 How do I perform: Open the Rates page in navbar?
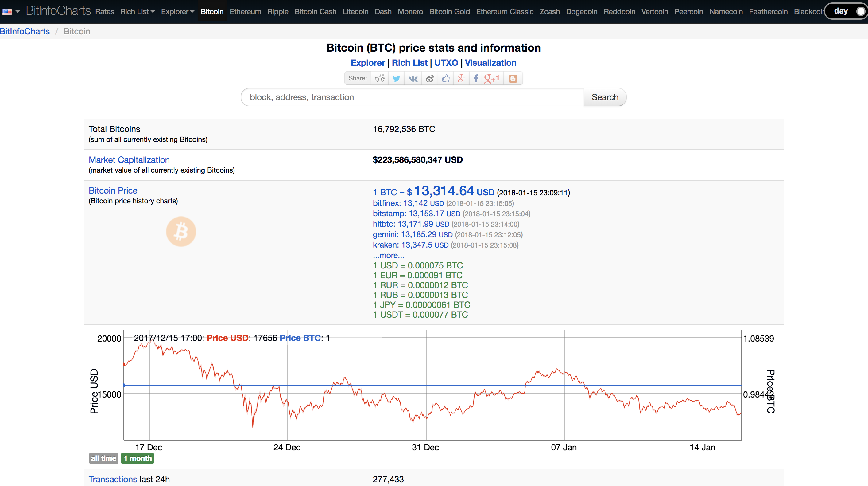[105, 11]
